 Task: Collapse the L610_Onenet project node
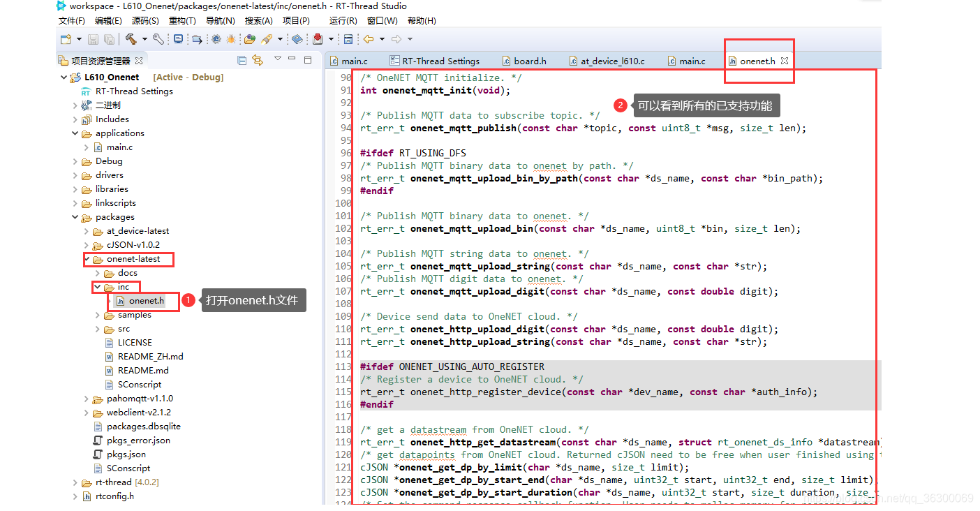tap(64, 77)
